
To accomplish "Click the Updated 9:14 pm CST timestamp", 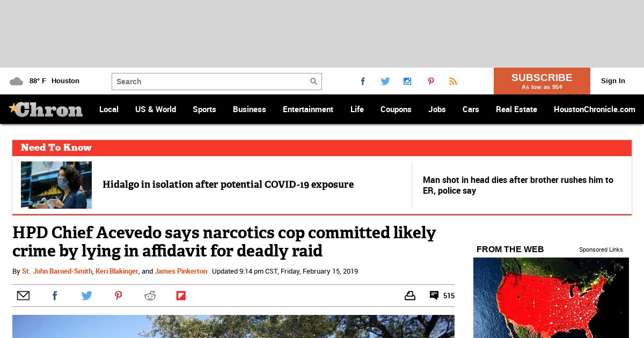I will (285, 271).
